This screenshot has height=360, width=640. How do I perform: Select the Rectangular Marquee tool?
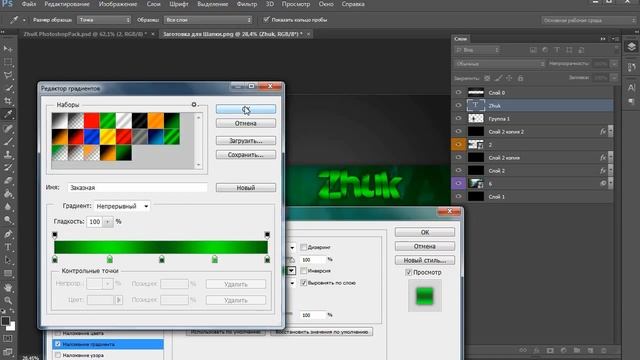[x=8, y=62]
